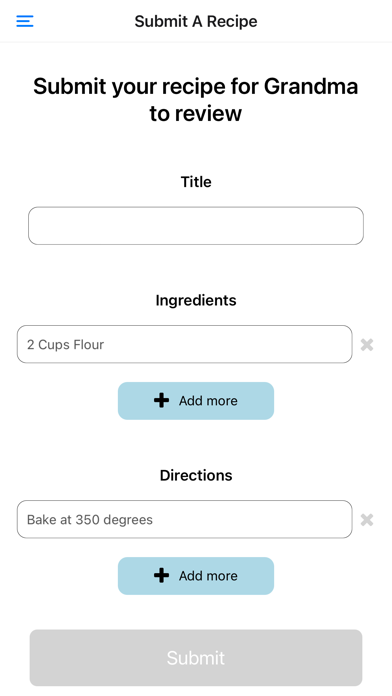
Task: Click the Directions section label
Action: click(196, 475)
